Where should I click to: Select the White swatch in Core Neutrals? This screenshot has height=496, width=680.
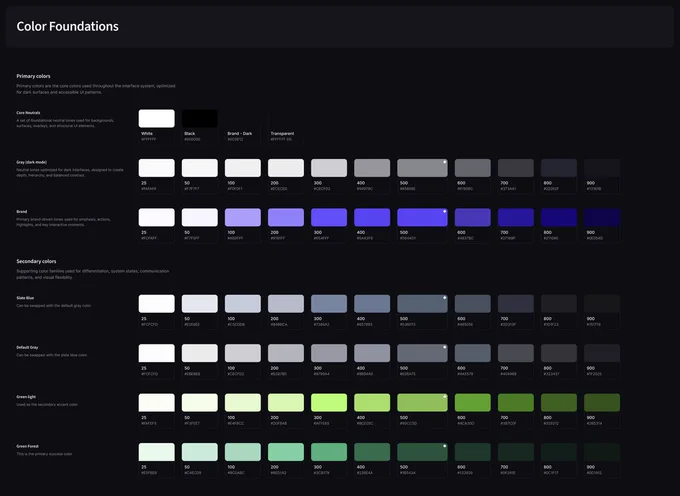[x=157, y=118]
